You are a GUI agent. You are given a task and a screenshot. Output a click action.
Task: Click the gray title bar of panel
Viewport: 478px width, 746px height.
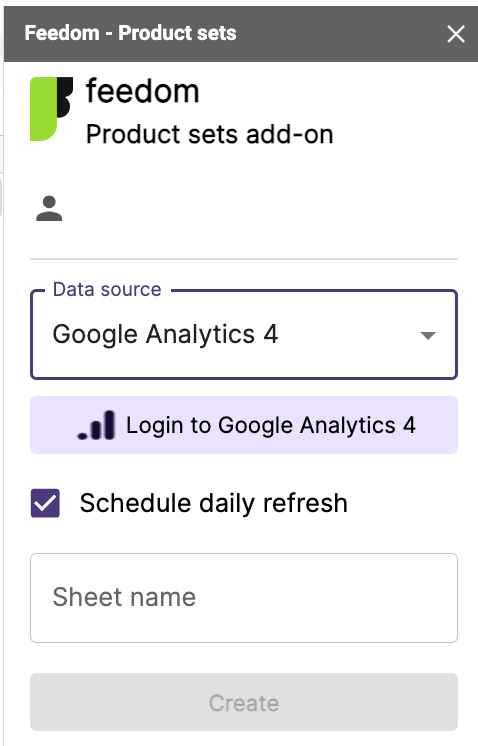click(241, 34)
